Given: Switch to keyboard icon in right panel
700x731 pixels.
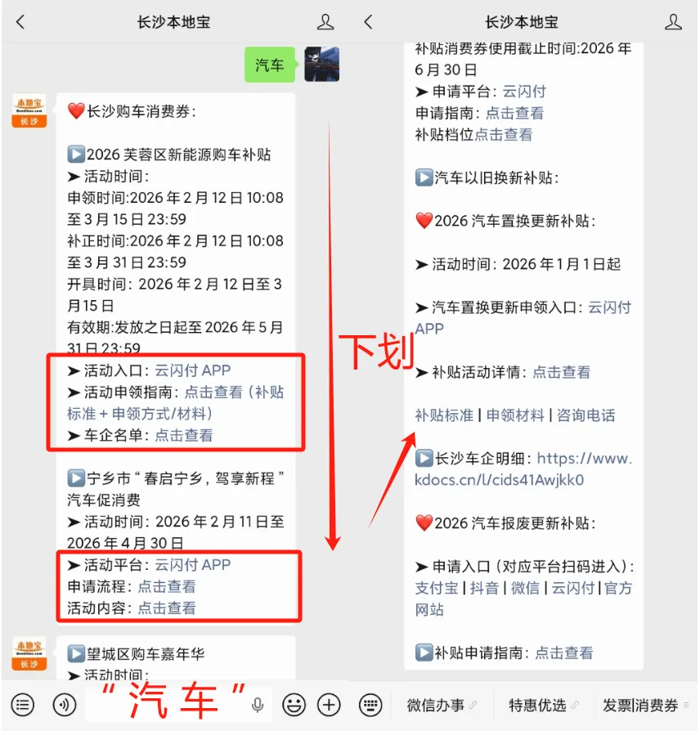Looking at the screenshot, I should pos(370,705).
